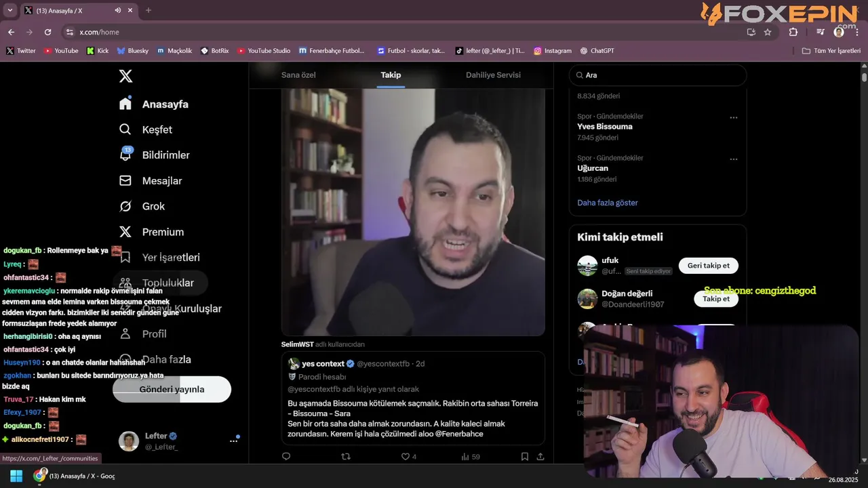Image resolution: width=868 pixels, height=488 pixels.
Task: Open the Windows Start menu
Action: click(x=16, y=476)
